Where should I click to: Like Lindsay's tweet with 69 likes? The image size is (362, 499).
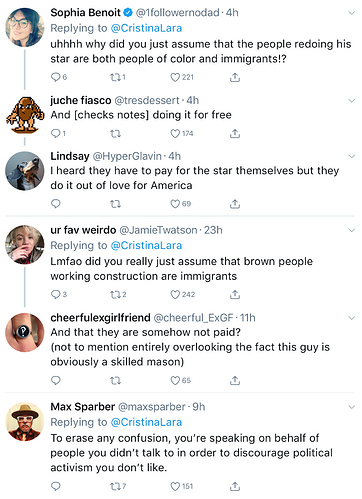(175, 204)
